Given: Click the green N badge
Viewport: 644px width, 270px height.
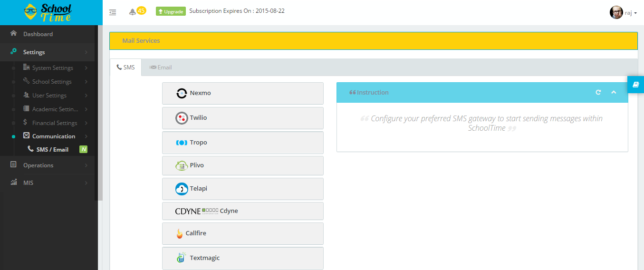Looking at the screenshot, I should click(x=84, y=149).
